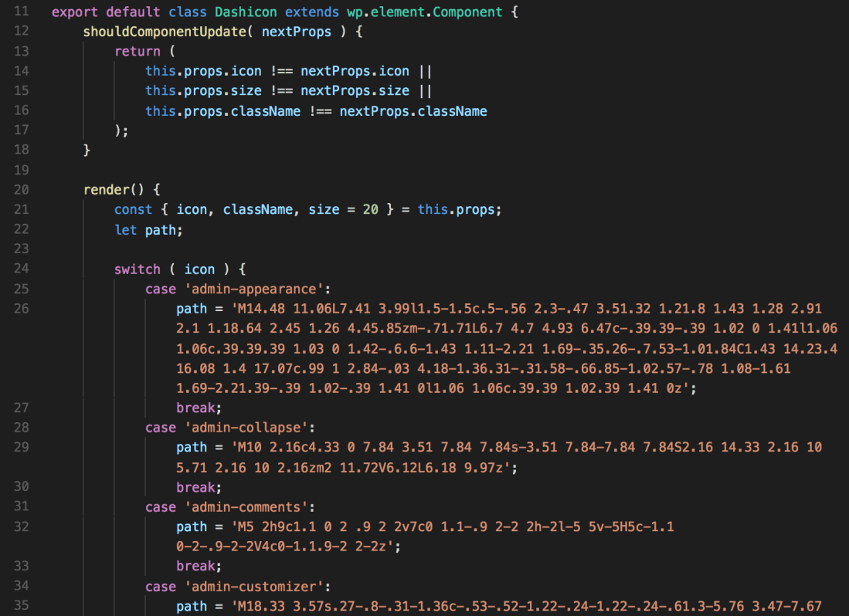Click the Dashicon class name on line 11
The width and height of the screenshot is (849, 616).
(x=246, y=12)
